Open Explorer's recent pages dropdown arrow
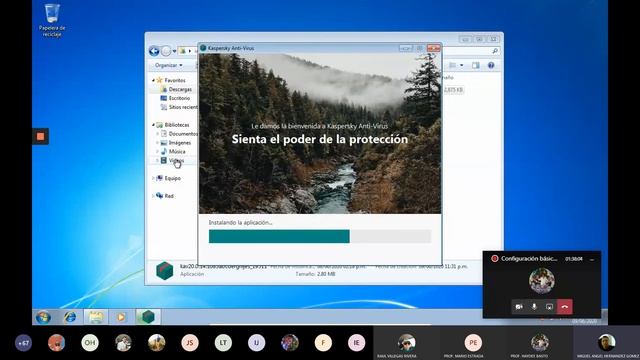Viewport: 640px width, 360px height. click(x=174, y=51)
